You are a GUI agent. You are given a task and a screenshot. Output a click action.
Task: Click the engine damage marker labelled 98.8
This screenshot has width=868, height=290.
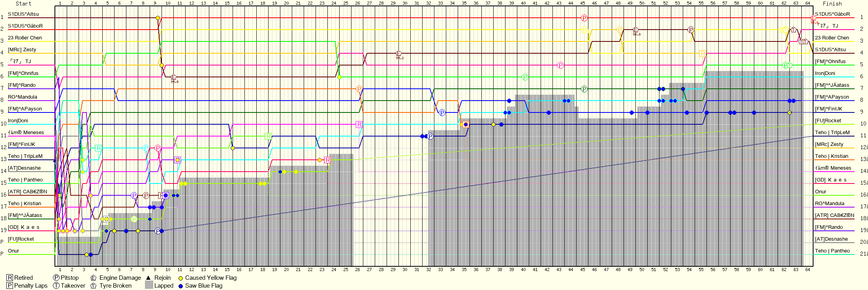(x=636, y=30)
